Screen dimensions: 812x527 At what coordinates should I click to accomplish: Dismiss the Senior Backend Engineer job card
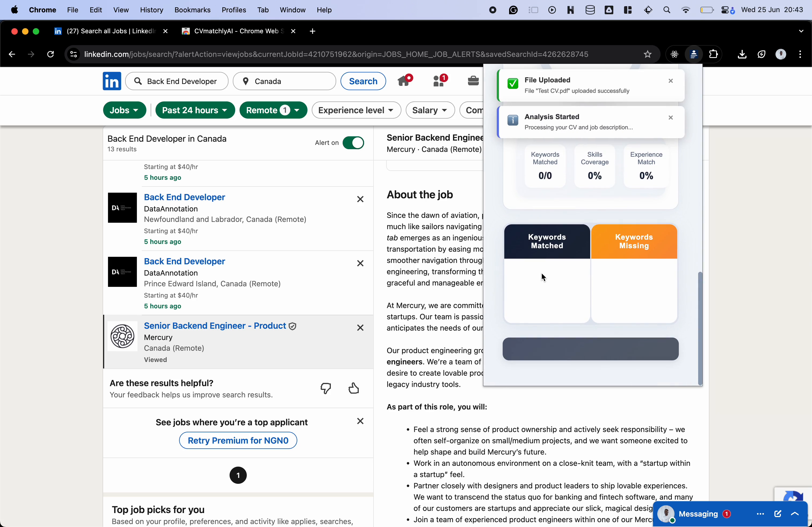click(x=360, y=328)
